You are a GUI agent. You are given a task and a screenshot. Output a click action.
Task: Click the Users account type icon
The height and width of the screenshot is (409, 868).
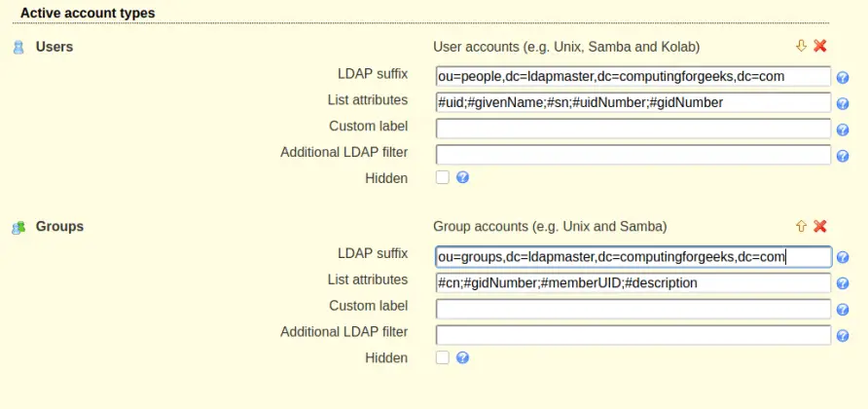click(18, 48)
